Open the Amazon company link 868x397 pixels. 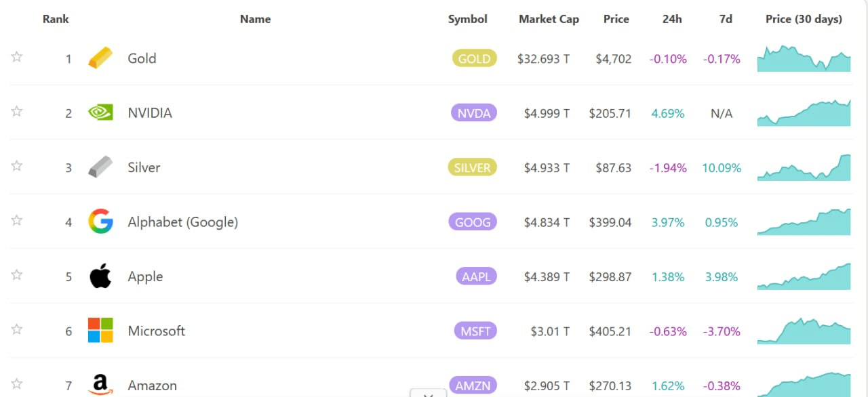point(153,385)
